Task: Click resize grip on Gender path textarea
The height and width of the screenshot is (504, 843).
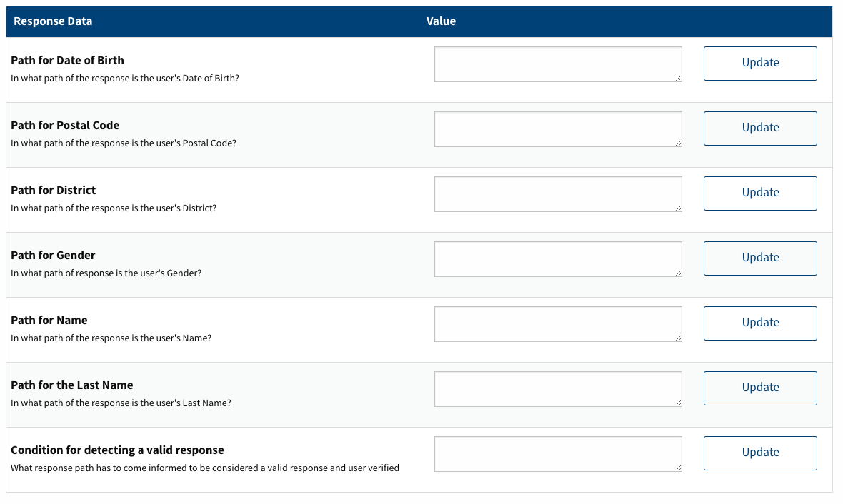Action: pyautogui.click(x=679, y=273)
